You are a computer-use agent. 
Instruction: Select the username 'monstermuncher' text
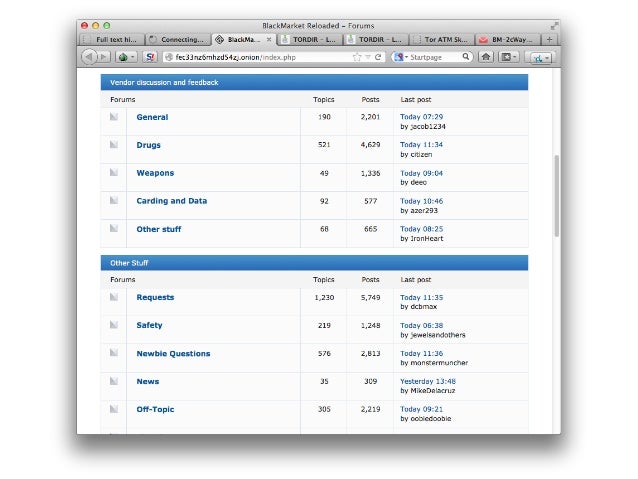tap(439, 363)
